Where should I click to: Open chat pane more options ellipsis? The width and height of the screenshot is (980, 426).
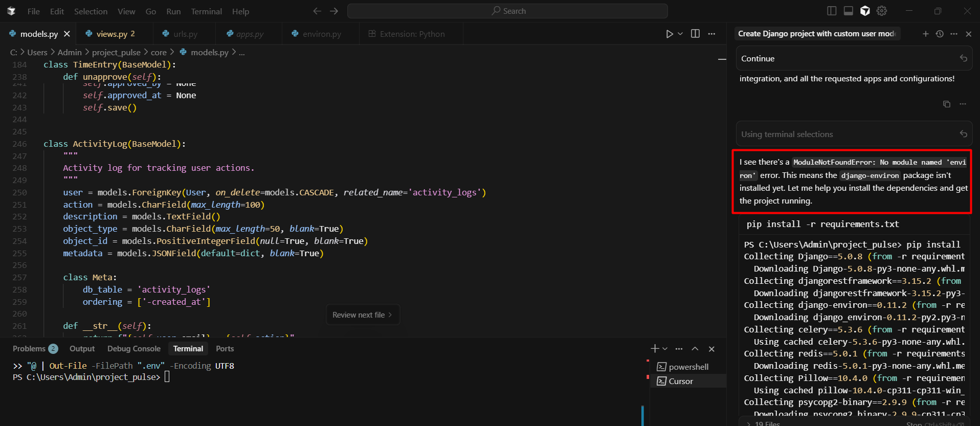pyautogui.click(x=954, y=34)
